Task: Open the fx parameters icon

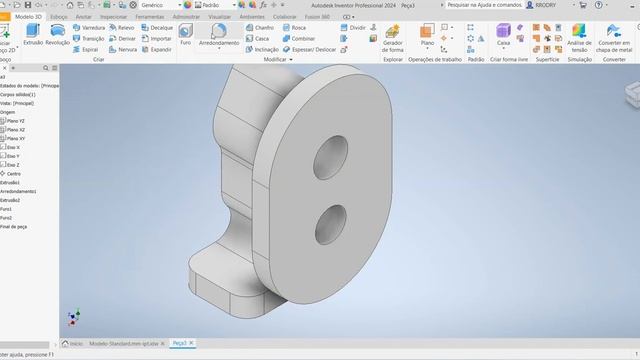Action: click(x=264, y=5)
